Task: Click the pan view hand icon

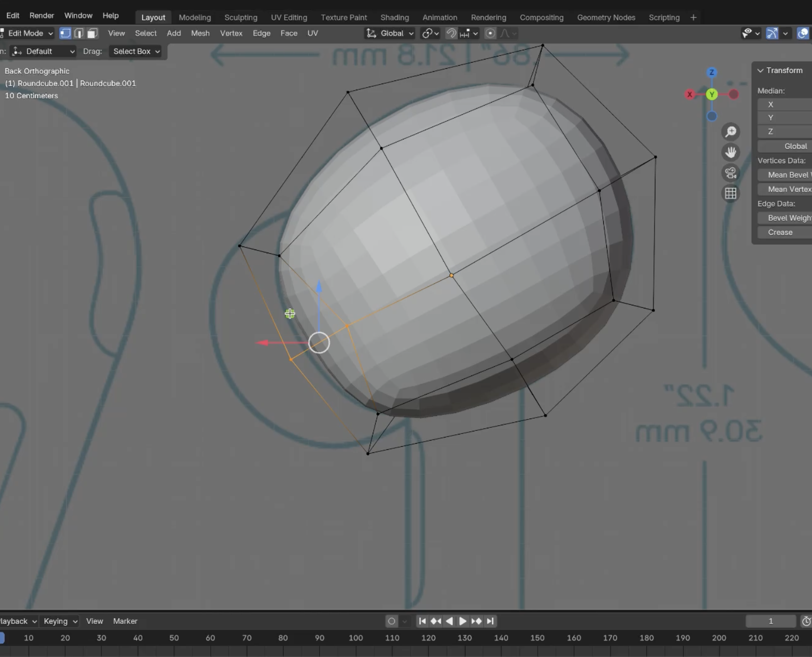Action: [731, 152]
